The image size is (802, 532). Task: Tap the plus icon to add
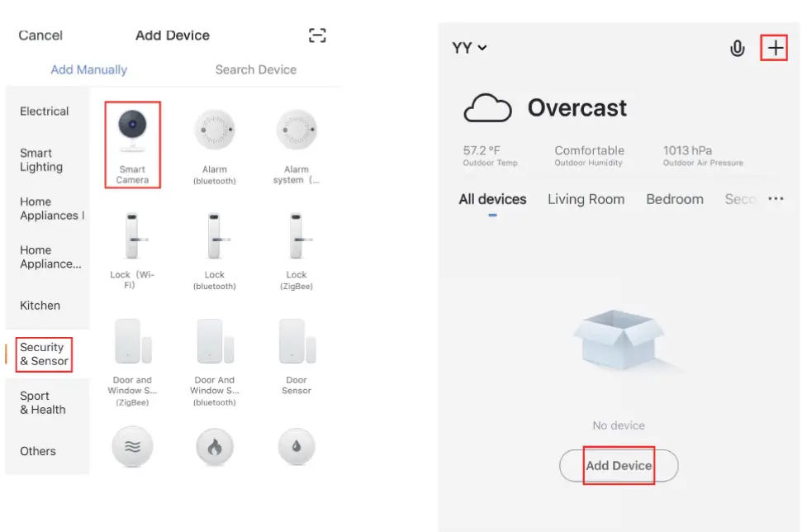[776, 48]
